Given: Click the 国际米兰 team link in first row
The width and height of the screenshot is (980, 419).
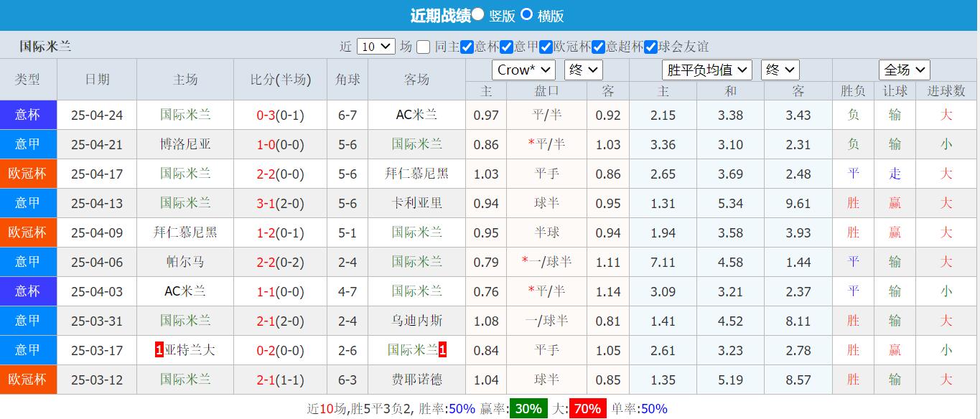Looking at the screenshot, I should tap(185, 115).
